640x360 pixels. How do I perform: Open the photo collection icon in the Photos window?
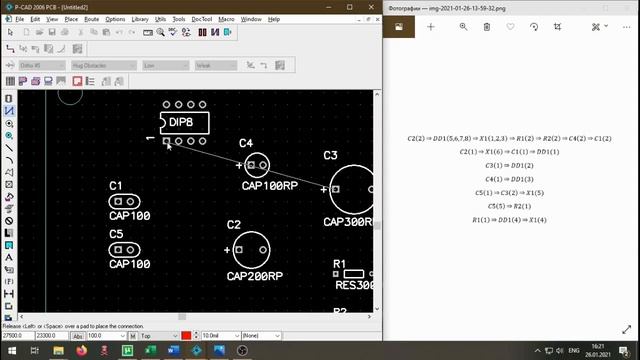coord(399,27)
